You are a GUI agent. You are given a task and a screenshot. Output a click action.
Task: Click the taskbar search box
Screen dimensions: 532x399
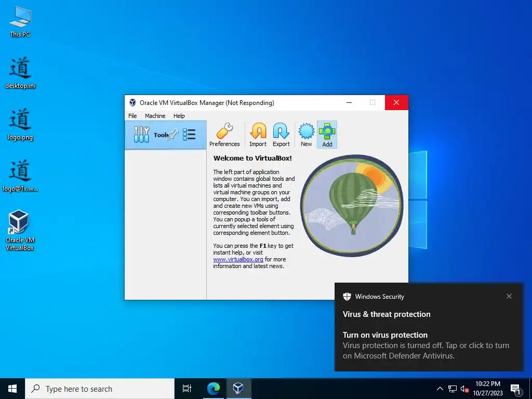(x=100, y=389)
